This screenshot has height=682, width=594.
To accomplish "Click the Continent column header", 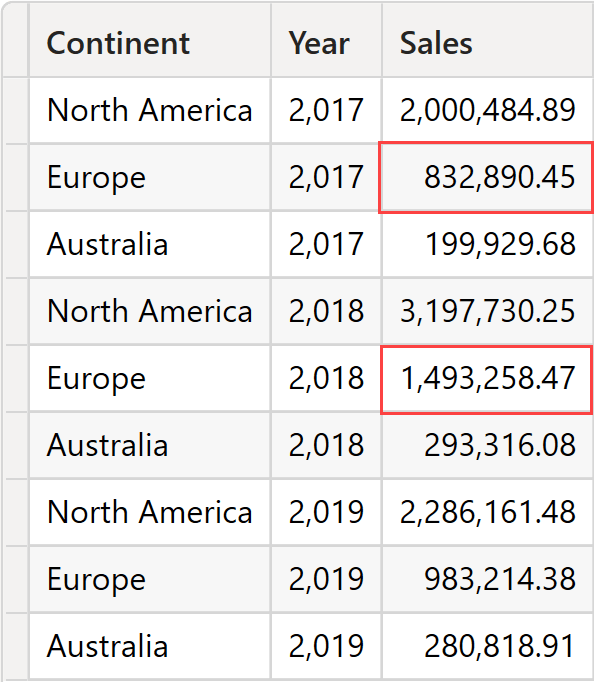I will pos(150,40).
